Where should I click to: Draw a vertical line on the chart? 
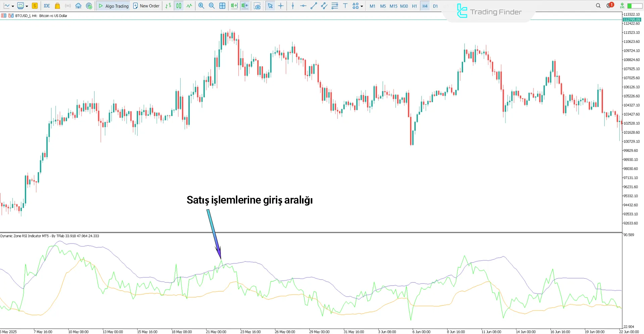pos(293,6)
